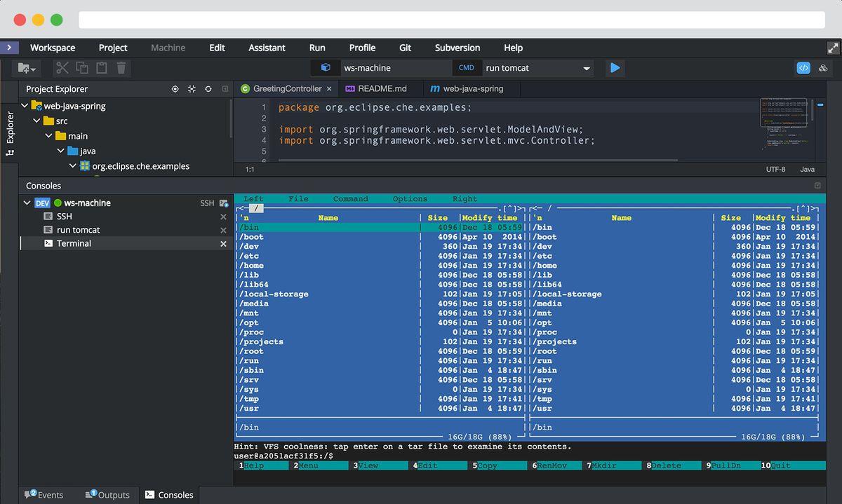Switch to the operations perspective icon
Screen dimensions: 842x504
click(x=824, y=68)
